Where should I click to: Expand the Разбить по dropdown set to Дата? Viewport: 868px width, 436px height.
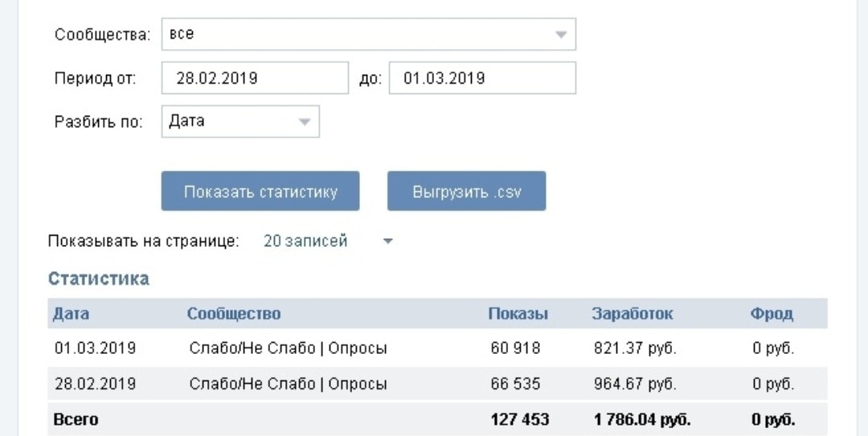pos(240,121)
